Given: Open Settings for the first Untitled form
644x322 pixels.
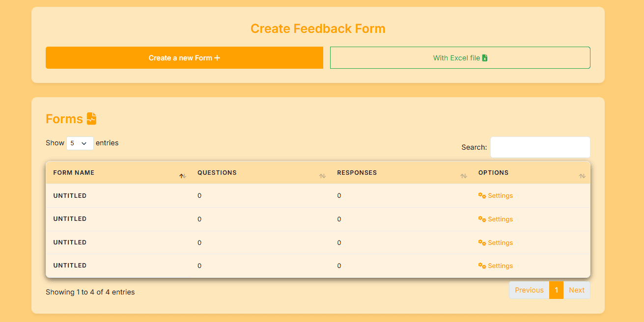Looking at the screenshot, I should (x=496, y=195).
